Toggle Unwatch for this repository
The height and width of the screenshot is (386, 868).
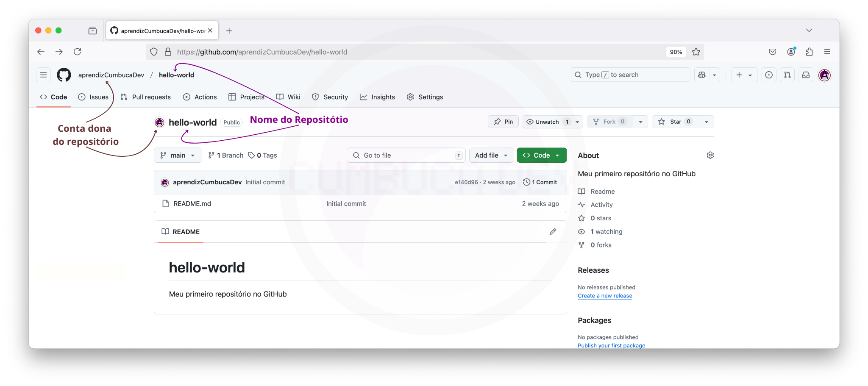547,122
